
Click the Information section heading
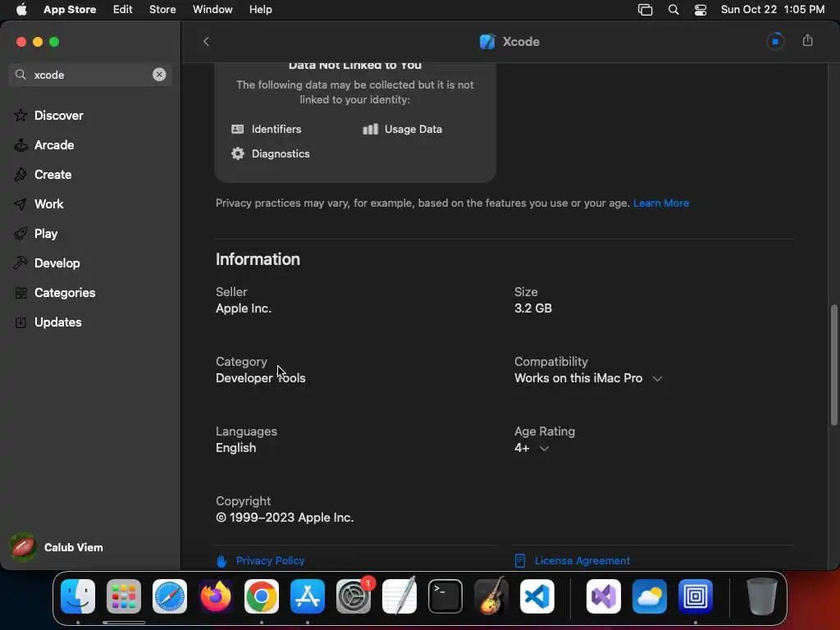(258, 259)
